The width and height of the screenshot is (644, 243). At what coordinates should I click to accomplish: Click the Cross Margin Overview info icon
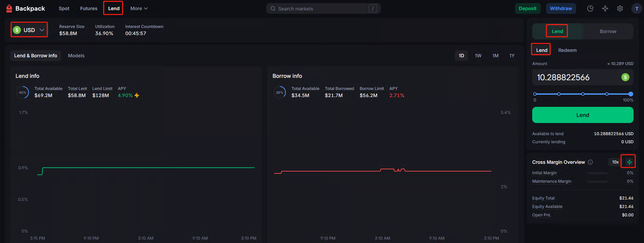tap(590, 162)
